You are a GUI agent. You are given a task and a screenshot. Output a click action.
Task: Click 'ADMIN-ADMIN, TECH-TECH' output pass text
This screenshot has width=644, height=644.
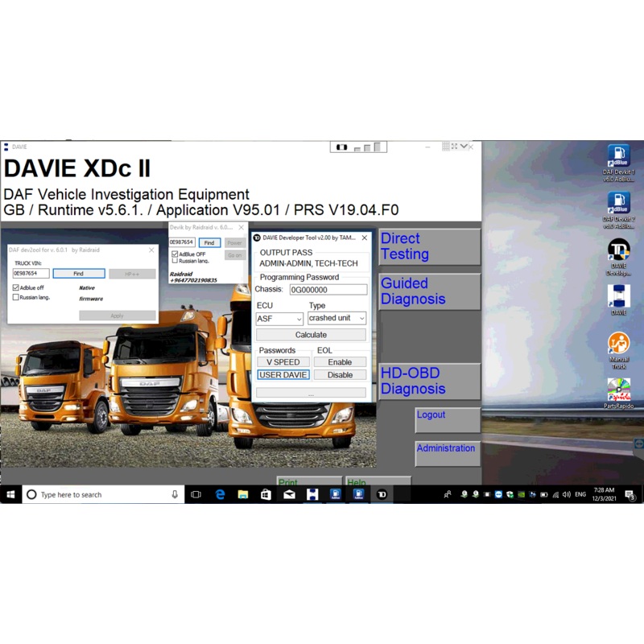[308, 263]
